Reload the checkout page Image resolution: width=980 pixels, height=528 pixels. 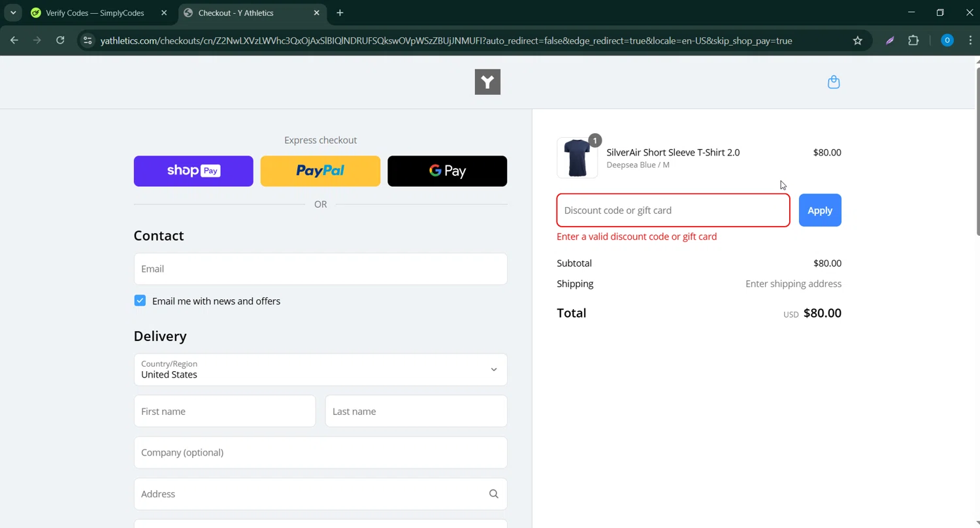60,41
